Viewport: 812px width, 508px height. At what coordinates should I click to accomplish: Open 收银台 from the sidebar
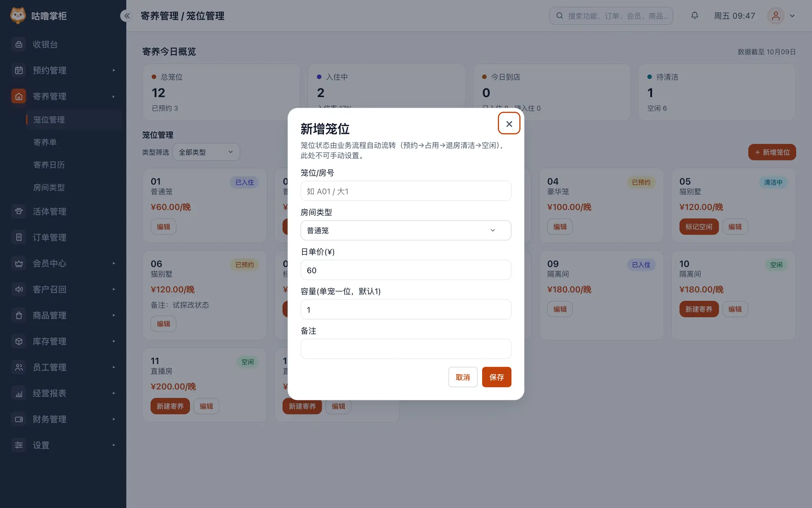pos(63,44)
